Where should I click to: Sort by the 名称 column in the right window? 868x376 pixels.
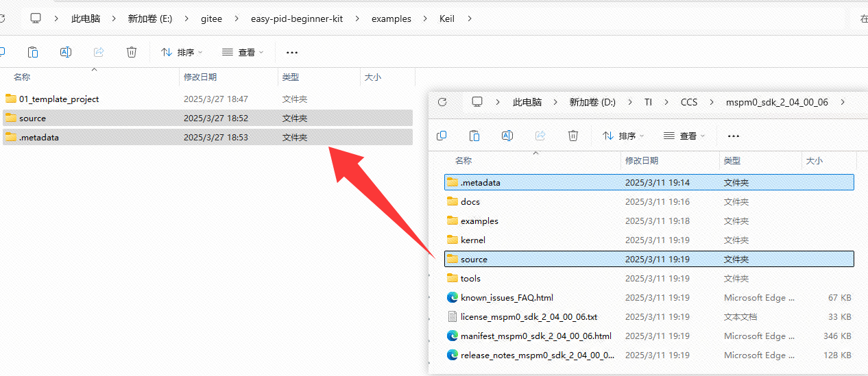[463, 161]
